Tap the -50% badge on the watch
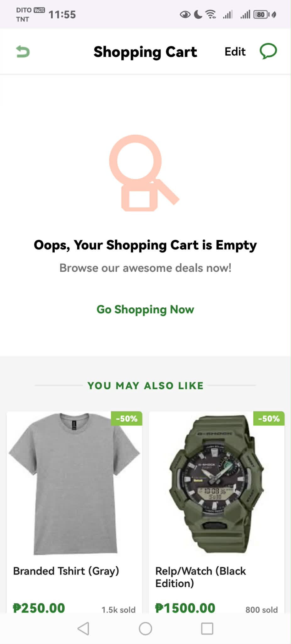Screen dimensions: 291x644 [269, 419]
